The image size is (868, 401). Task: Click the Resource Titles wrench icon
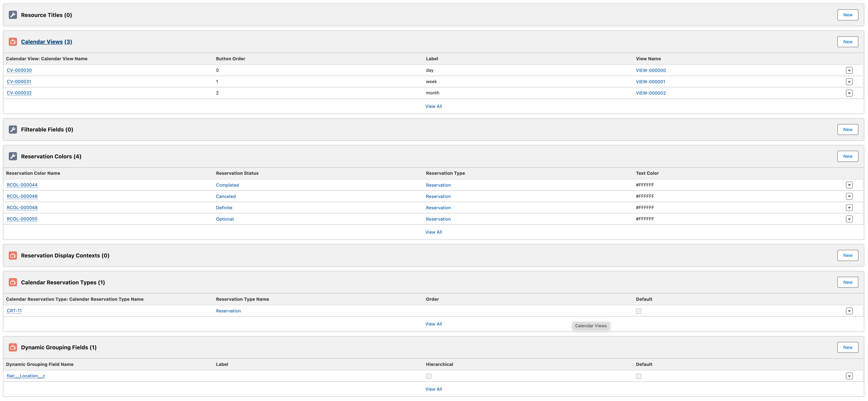click(13, 15)
